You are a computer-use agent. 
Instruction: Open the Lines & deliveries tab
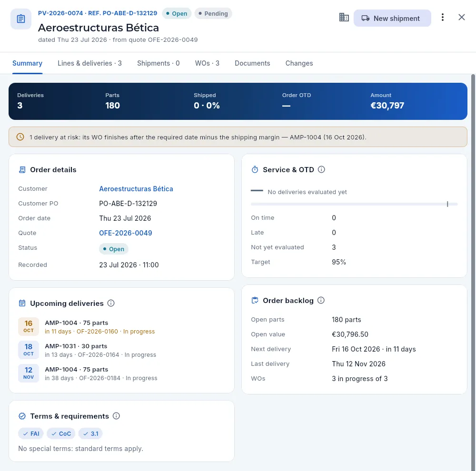click(x=89, y=63)
